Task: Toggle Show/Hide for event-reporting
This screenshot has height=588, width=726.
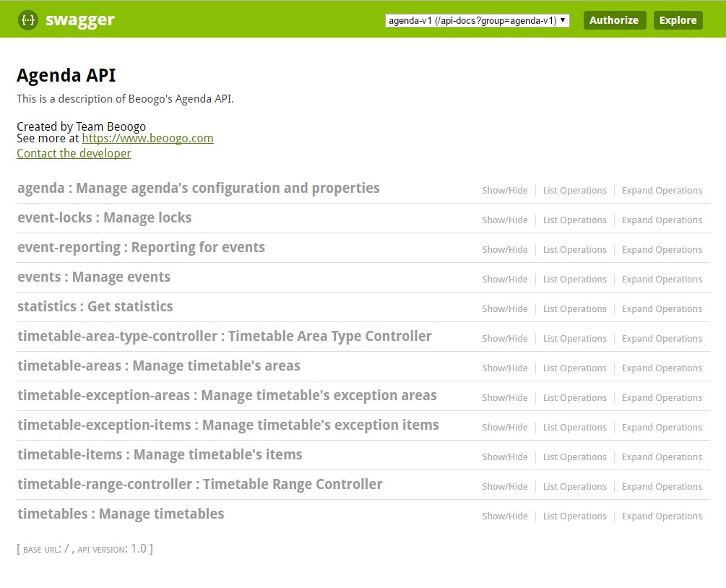Action: (x=505, y=249)
